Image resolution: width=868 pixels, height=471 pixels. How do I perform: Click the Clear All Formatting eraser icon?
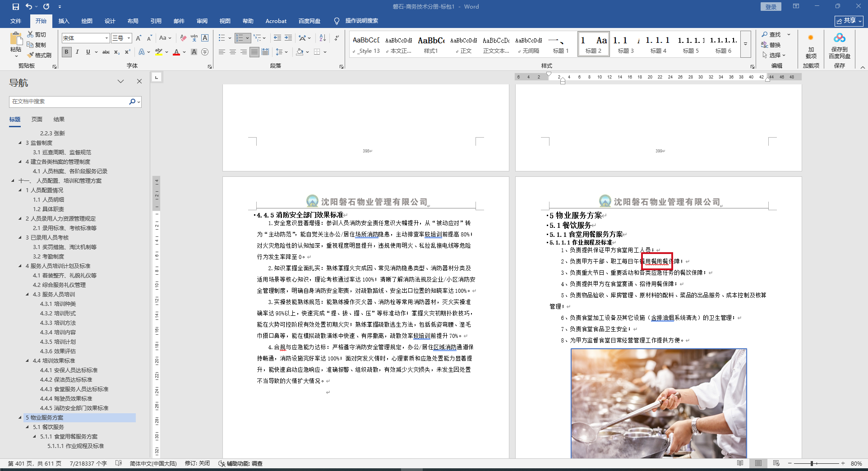tap(183, 38)
